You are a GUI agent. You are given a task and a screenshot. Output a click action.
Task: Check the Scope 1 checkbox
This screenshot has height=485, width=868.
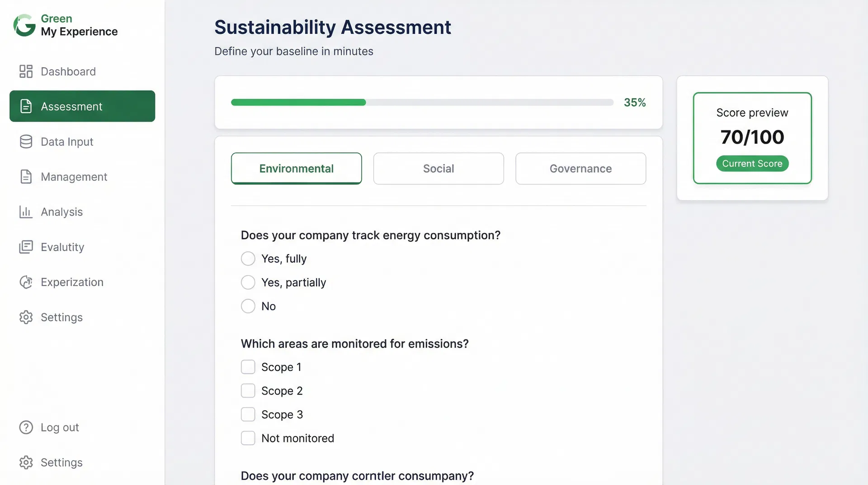click(x=248, y=367)
